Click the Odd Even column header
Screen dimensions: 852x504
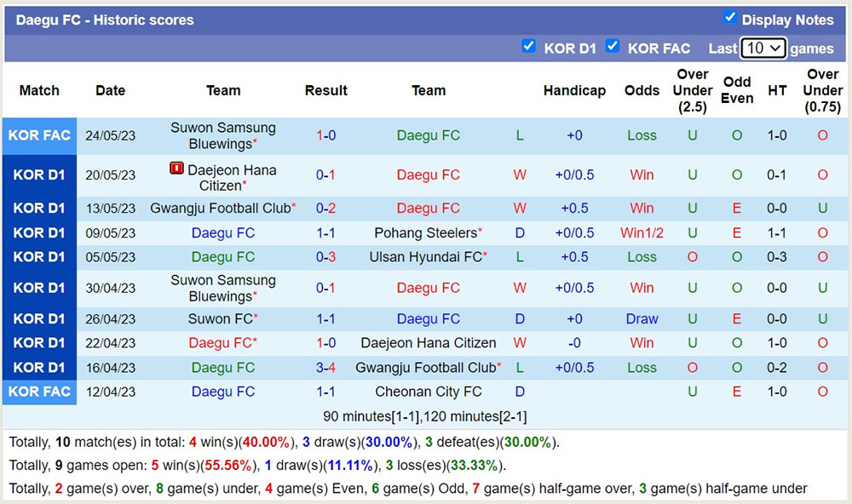pyautogui.click(x=737, y=90)
